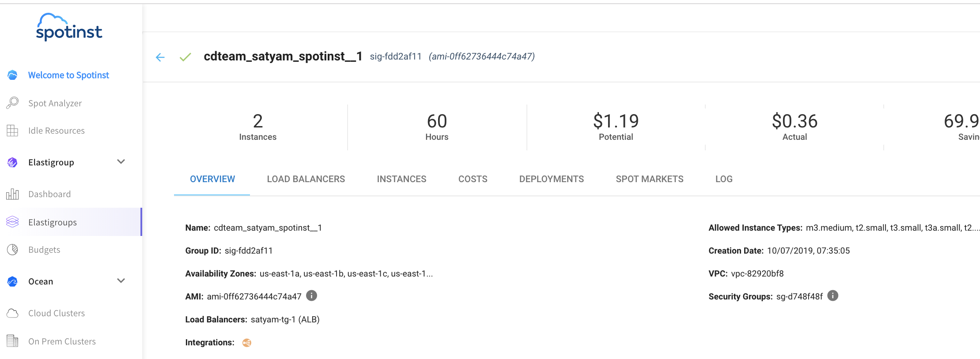Click the Dashboard bar chart icon

point(12,194)
